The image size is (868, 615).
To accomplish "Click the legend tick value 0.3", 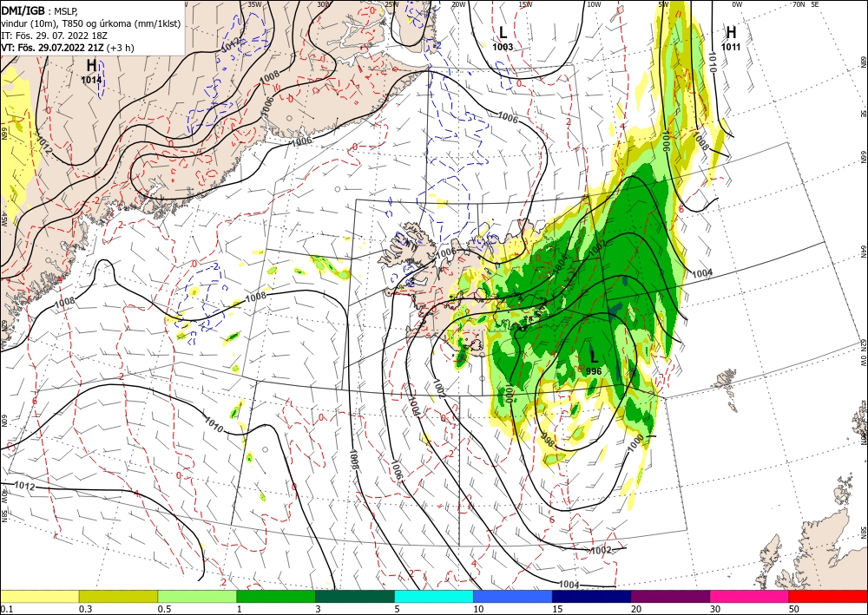I will pyautogui.click(x=85, y=609).
